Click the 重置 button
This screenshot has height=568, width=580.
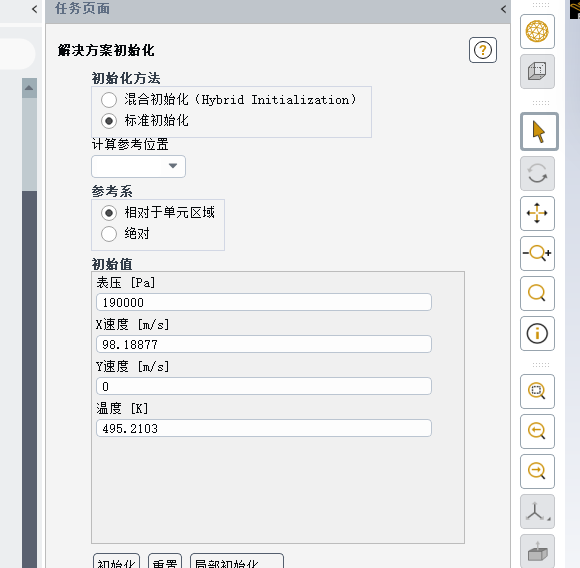(x=165, y=562)
